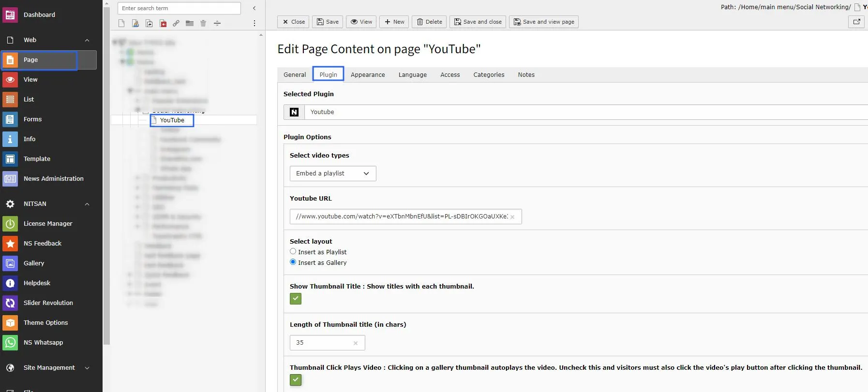The width and height of the screenshot is (868, 392).
Task: Click the menu separator icon in tree toolbar
Action: coord(217,23)
